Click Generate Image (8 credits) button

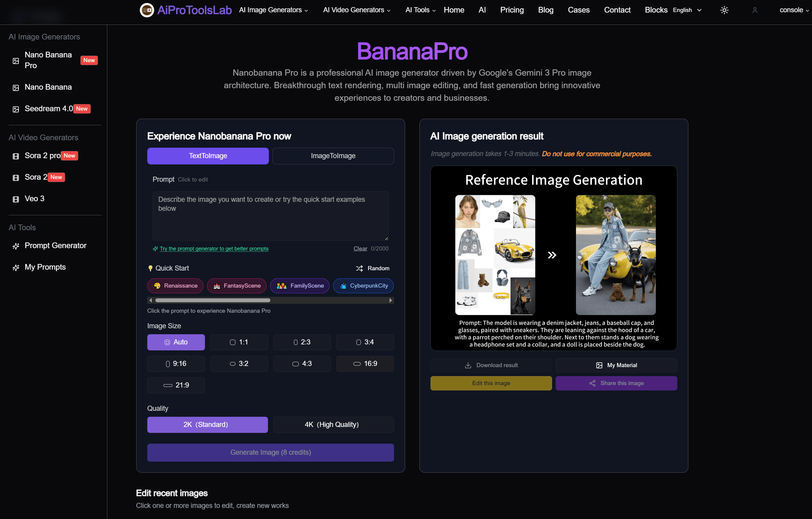point(270,452)
